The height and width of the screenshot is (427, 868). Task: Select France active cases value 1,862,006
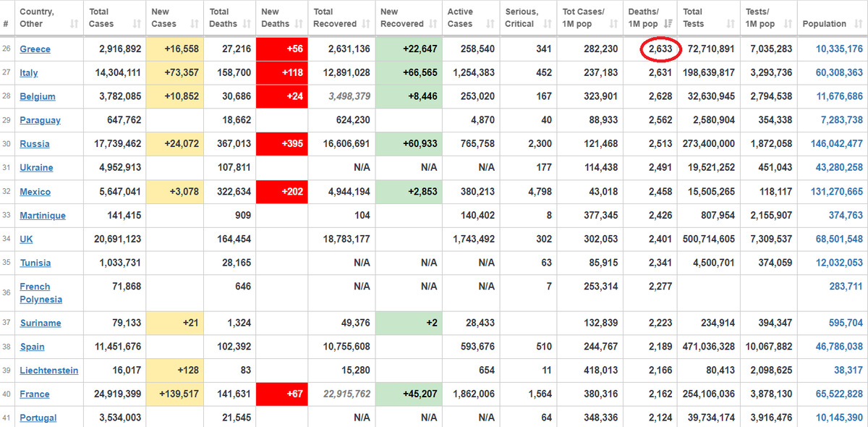click(474, 394)
